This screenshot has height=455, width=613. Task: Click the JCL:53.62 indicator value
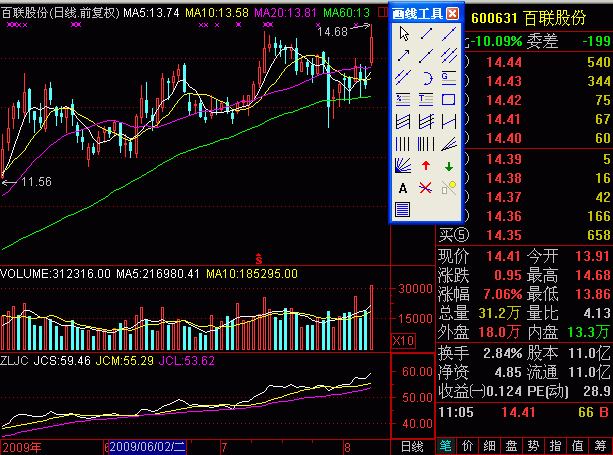point(186,360)
